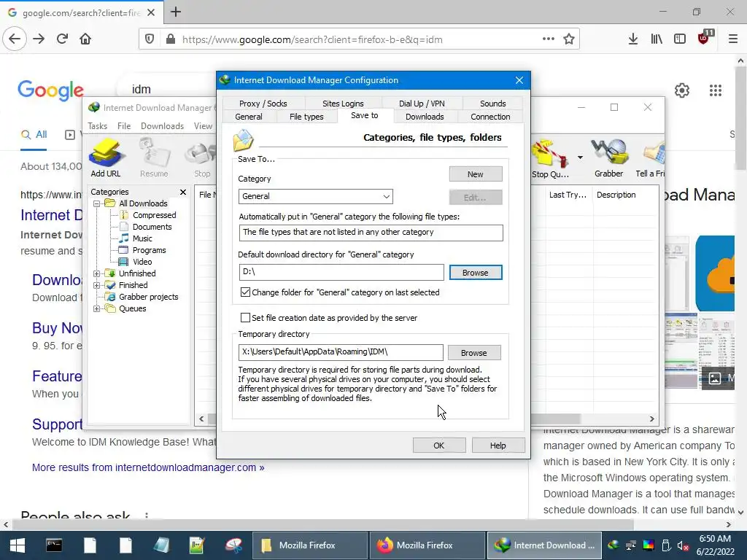
Task: Click the uBlock Origin extension icon
Action: (x=704, y=38)
